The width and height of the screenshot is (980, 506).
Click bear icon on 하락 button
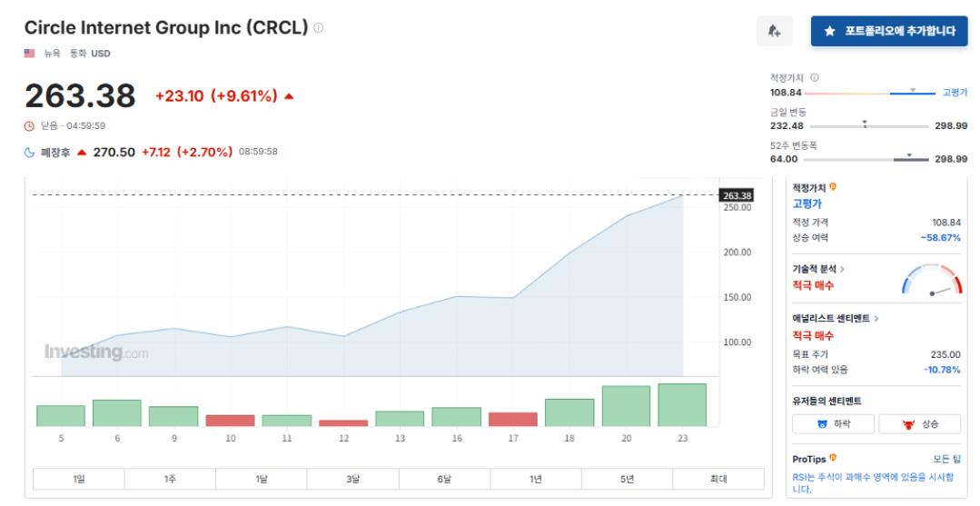822,424
